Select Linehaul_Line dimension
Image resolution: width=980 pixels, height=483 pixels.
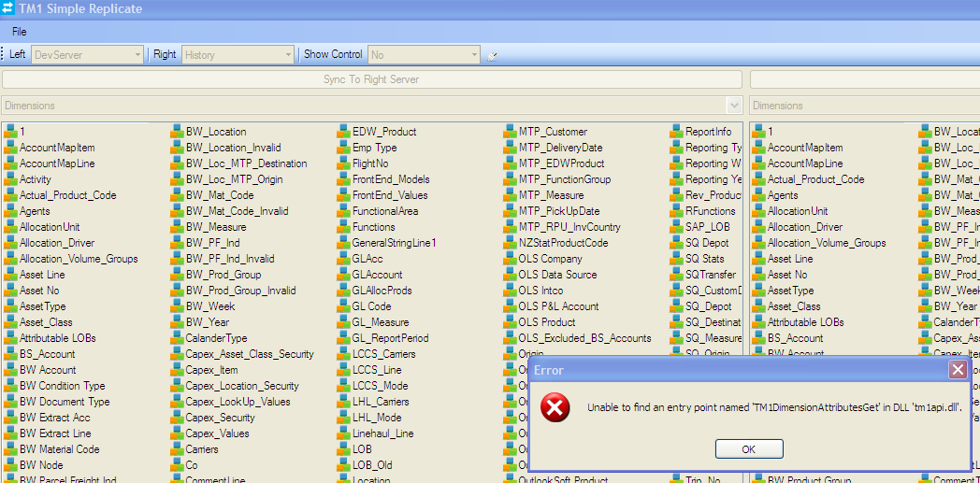(382, 433)
